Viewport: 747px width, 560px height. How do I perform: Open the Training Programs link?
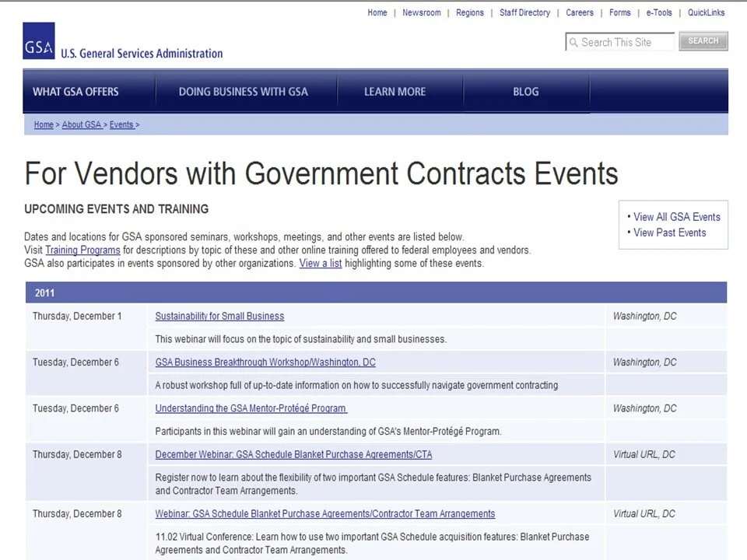point(83,250)
